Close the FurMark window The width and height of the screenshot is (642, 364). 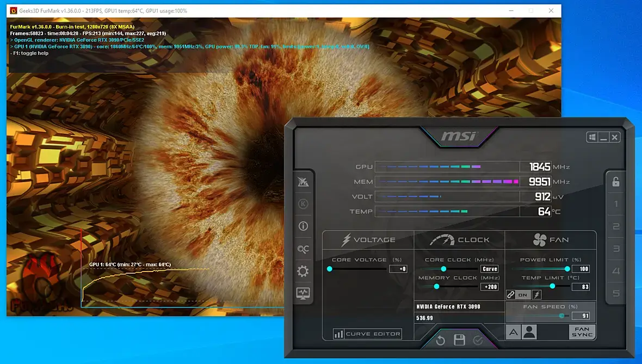551,11
